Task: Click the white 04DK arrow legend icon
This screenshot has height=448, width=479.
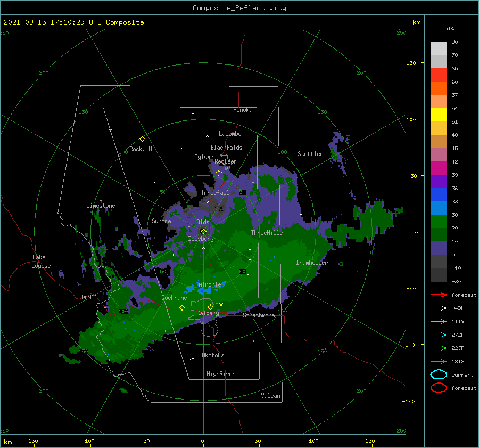Action: 439,308
